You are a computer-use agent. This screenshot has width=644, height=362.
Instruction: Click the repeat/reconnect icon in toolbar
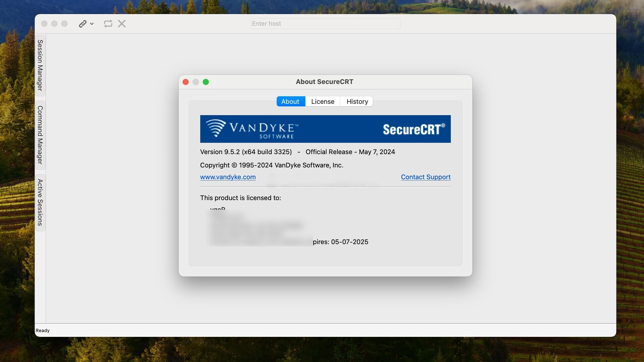click(107, 23)
